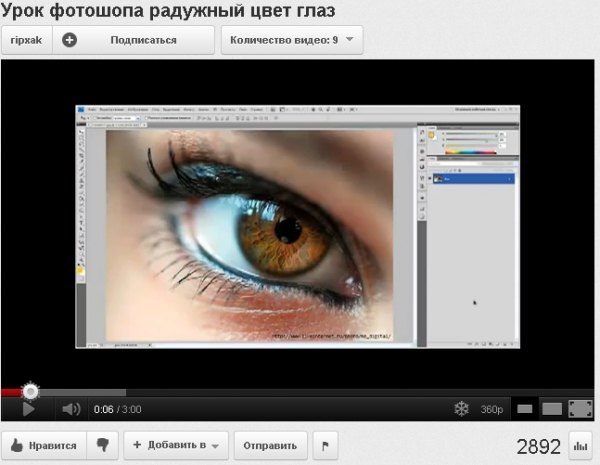Click the 0:06 / 3:00 time display
Image resolution: width=600 pixels, height=465 pixels.
point(117,410)
